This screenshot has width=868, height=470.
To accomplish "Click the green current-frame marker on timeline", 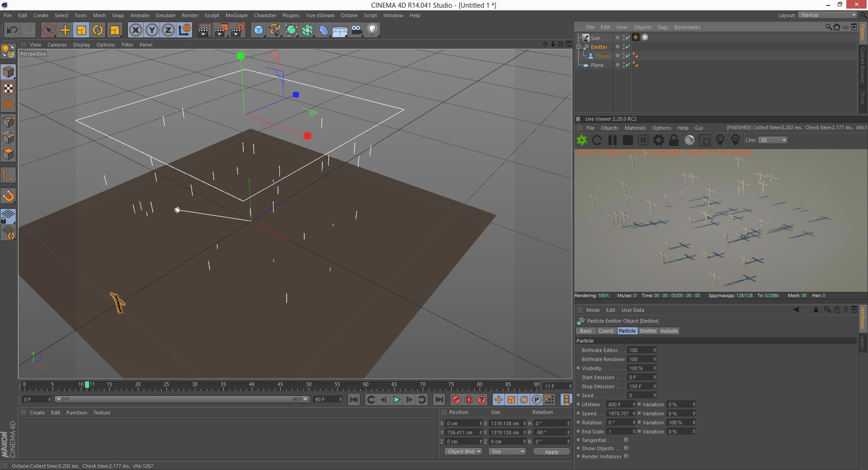I will [87, 385].
